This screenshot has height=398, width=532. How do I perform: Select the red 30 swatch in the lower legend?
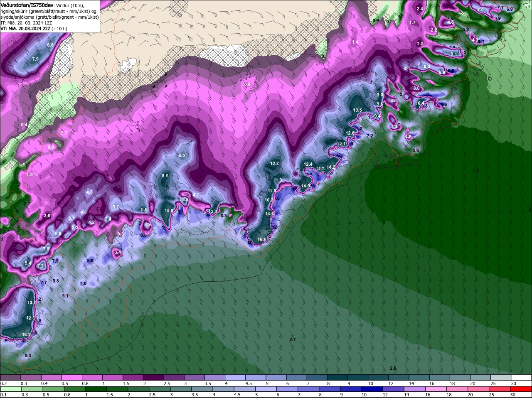point(522,389)
